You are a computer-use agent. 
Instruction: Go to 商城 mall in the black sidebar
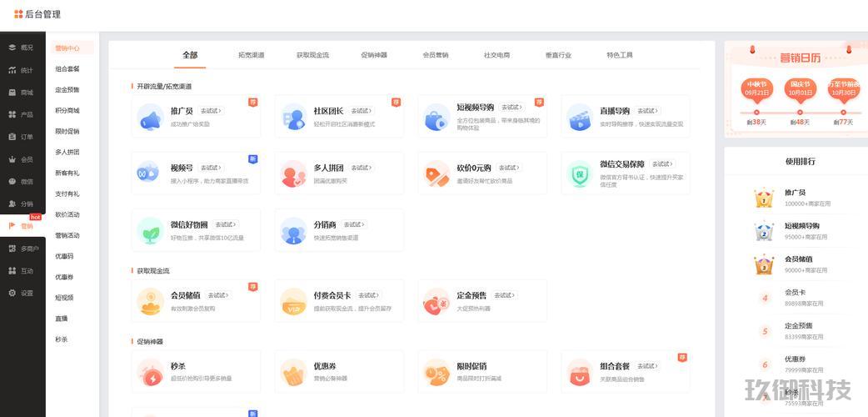(21, 93)
